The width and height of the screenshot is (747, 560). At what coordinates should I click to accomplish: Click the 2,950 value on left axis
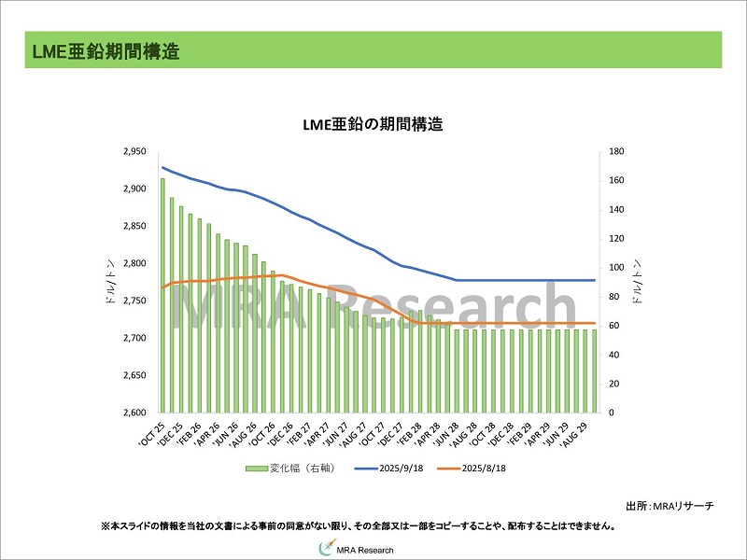coord(134,151)
